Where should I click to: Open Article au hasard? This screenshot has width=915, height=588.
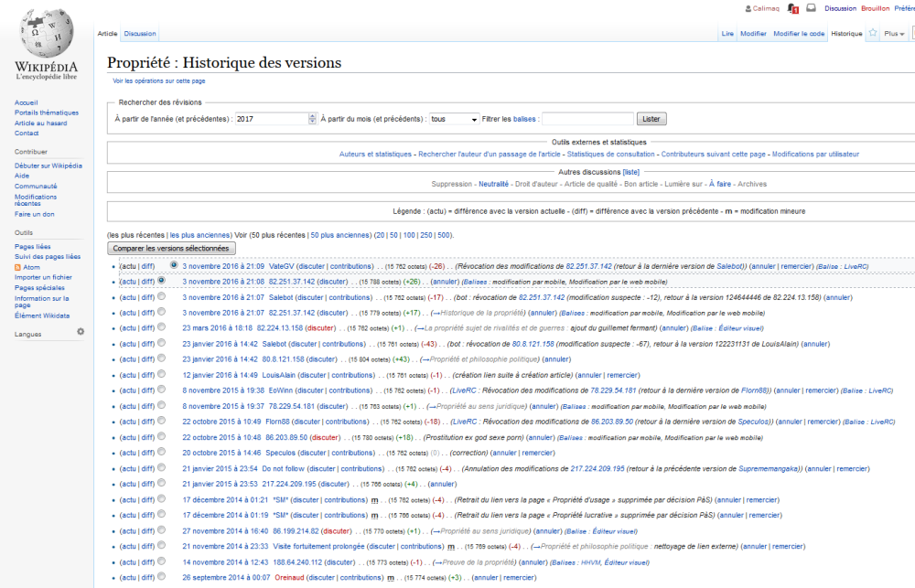(x=41, y=123)
